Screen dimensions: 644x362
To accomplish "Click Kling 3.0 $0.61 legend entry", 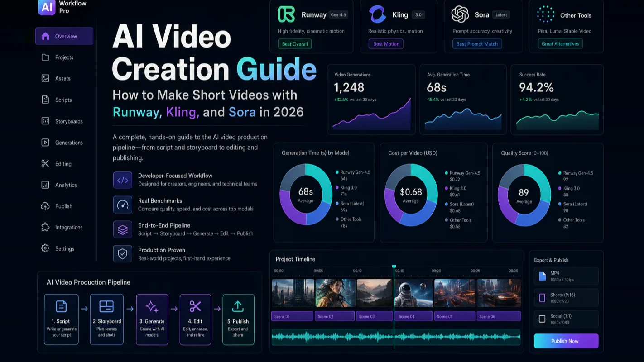I will coord(456,191).
